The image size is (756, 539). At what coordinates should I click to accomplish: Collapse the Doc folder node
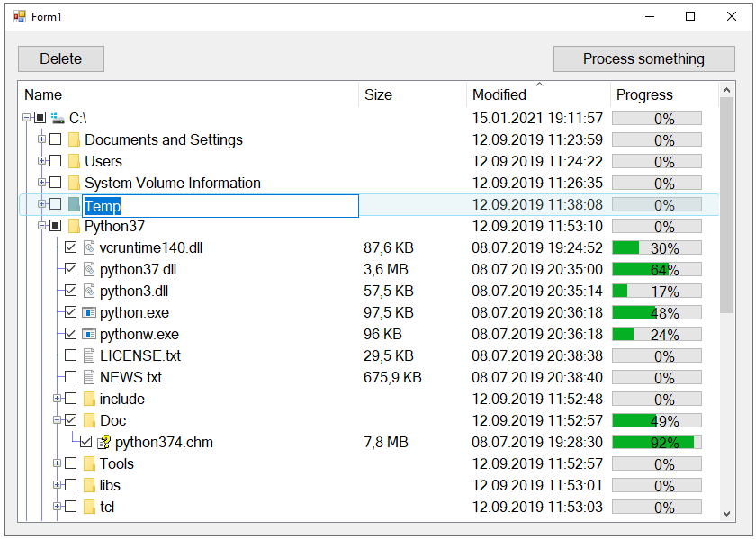57,420
